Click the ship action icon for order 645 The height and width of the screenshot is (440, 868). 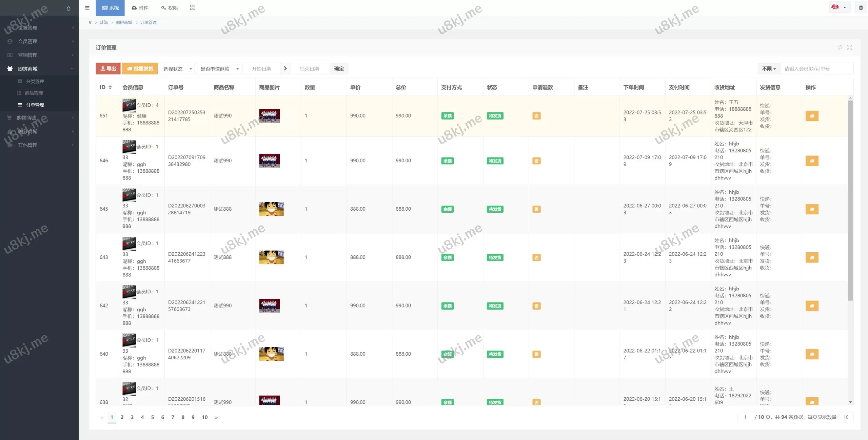812,209
